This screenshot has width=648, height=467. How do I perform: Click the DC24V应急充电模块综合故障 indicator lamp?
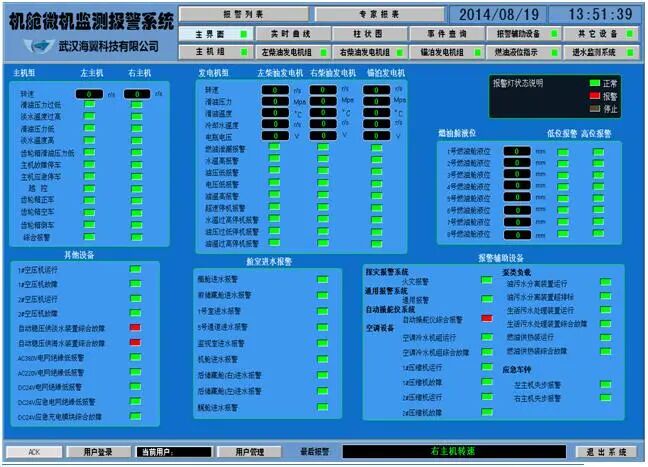(x=135, y=416)
